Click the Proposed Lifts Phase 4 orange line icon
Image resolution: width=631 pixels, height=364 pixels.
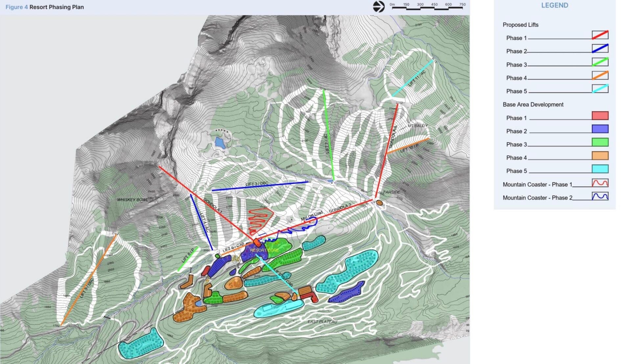click(600, 75)
